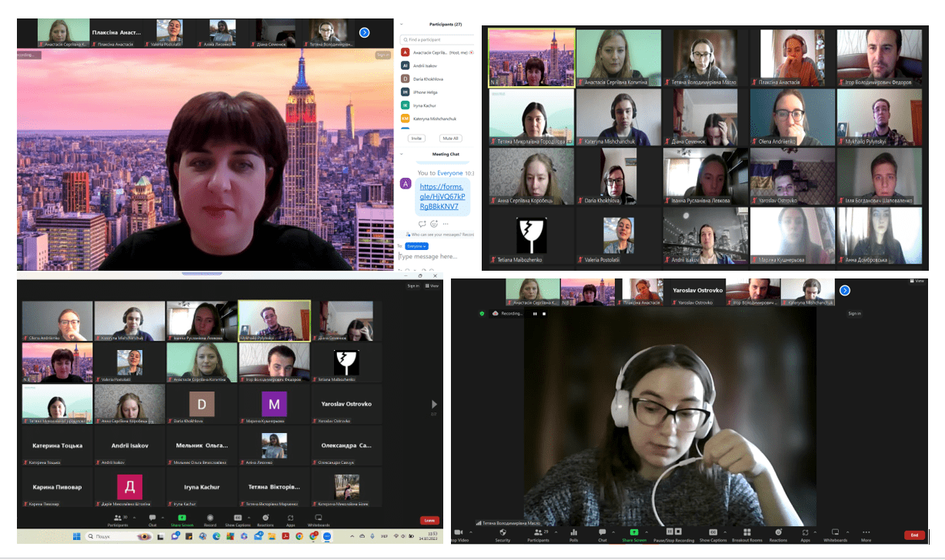Open the Reactions icon beside Breakout Rooms
This screenshot has height=560, width=945.
point(778,532)
